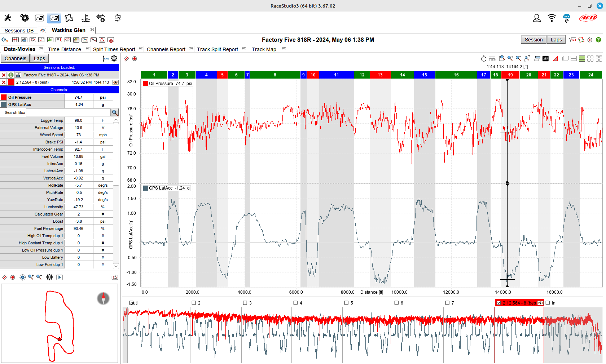Add a Time-Distance chart layout icon

tap(16, 40)
